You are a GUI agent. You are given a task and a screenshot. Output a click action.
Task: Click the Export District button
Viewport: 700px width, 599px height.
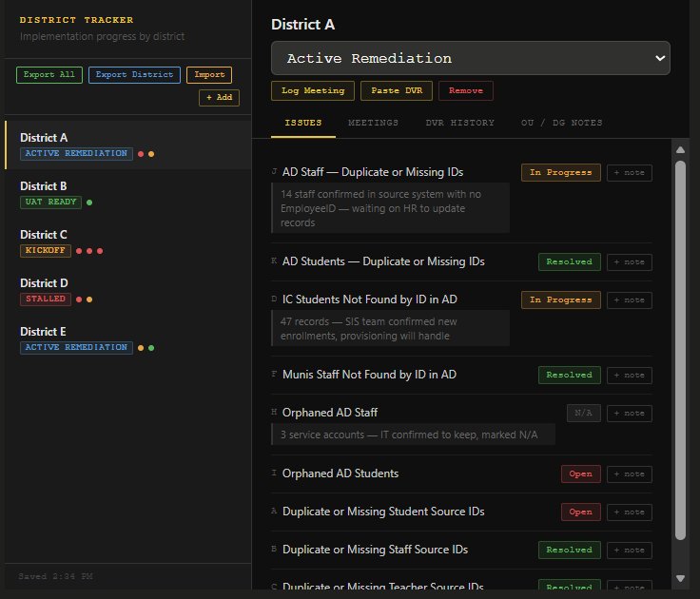(x=134, y=74)
